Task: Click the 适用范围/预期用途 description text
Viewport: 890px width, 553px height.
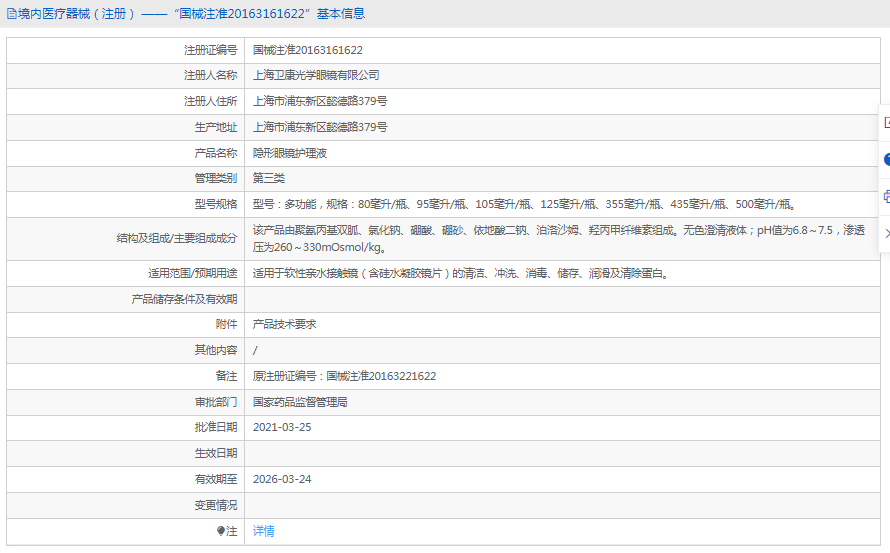Action: (x=460, y=273)
